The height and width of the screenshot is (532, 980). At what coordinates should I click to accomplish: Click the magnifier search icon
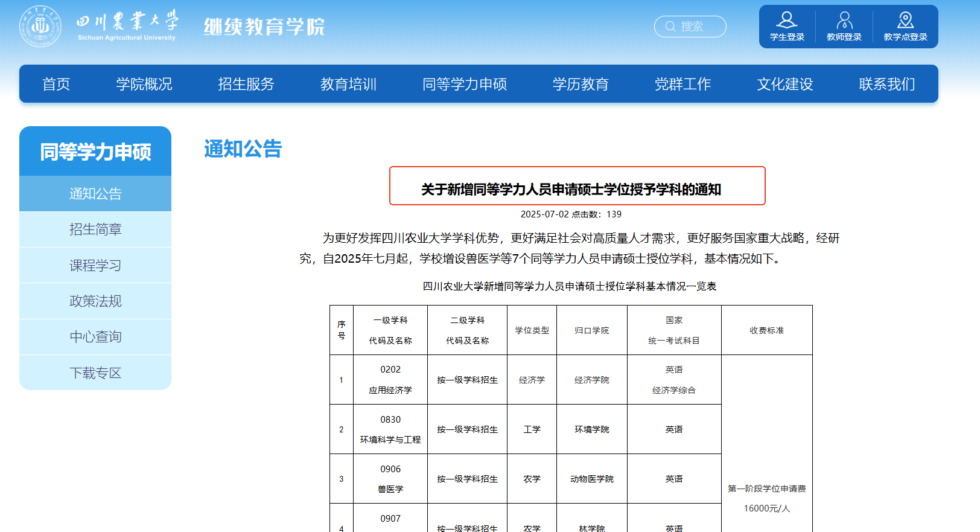tap(670, 27)
